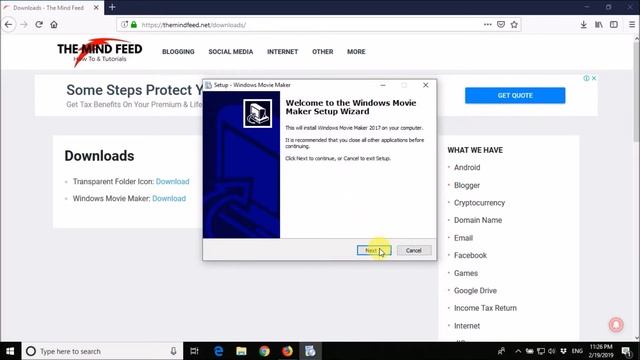
Task: Open the Games category
Action: click(466, 273)
